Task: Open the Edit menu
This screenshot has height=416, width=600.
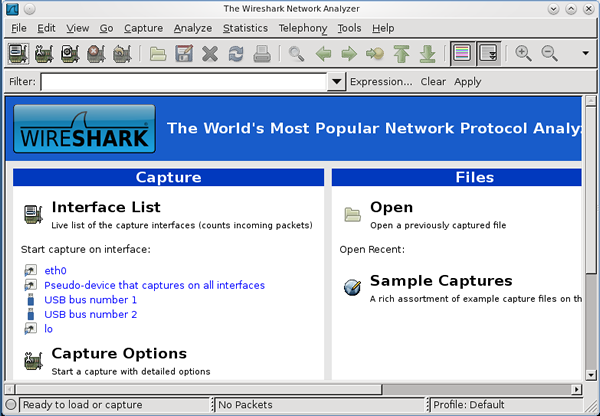Action: 46,28
